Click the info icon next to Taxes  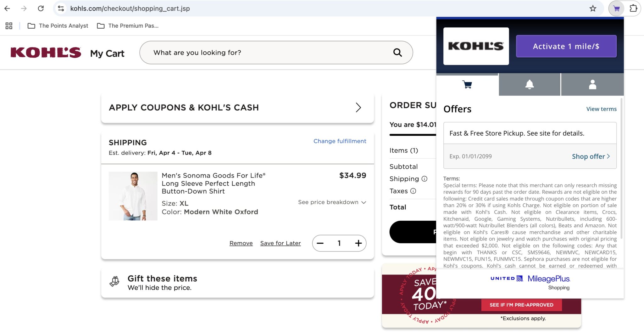pos(413,191)
